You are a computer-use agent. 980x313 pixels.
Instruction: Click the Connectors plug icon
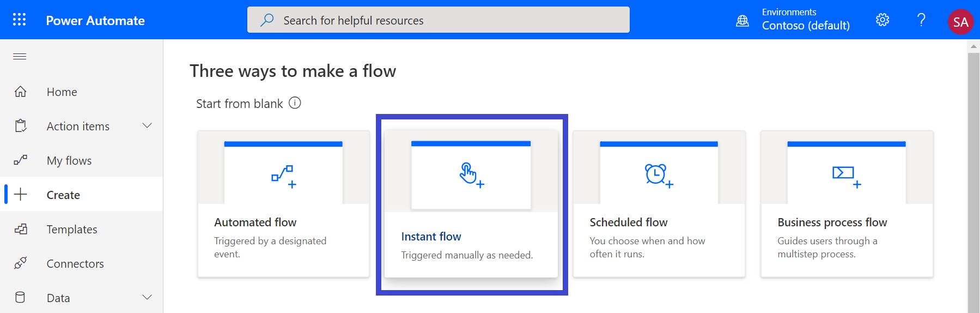pyautogui.click(x=21, y=263)
